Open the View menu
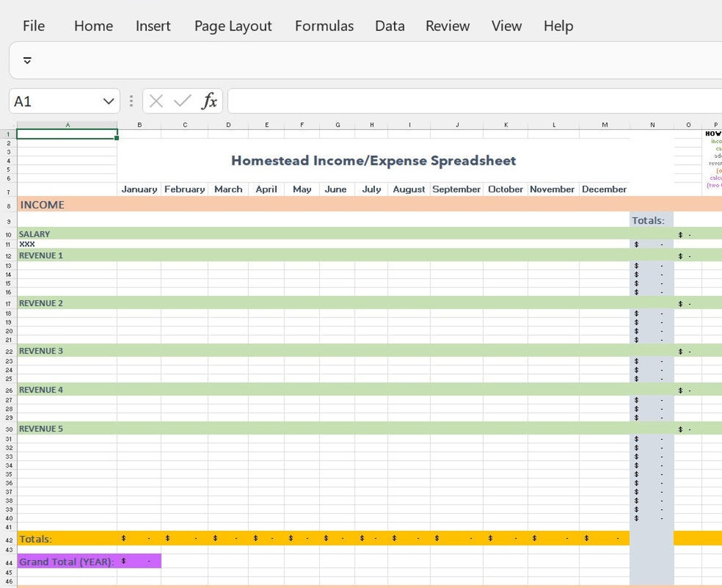Image resolution: width=722 pixels, height=588 pixels. tap(506, 26)
